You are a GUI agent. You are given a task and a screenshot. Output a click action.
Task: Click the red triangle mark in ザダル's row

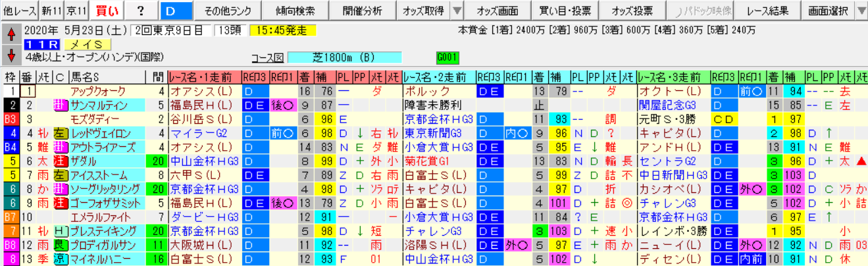861,162
